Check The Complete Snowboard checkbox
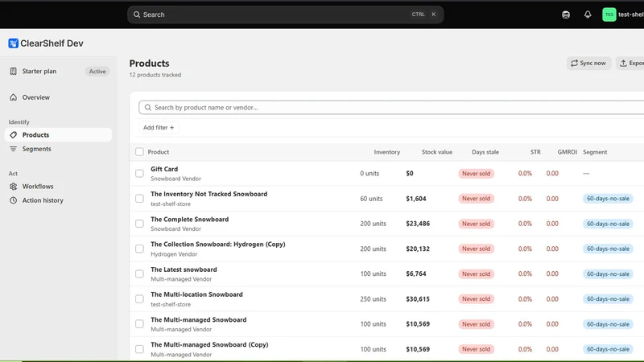This screenshot has height=362, width=644. click(x=139, y=224)
